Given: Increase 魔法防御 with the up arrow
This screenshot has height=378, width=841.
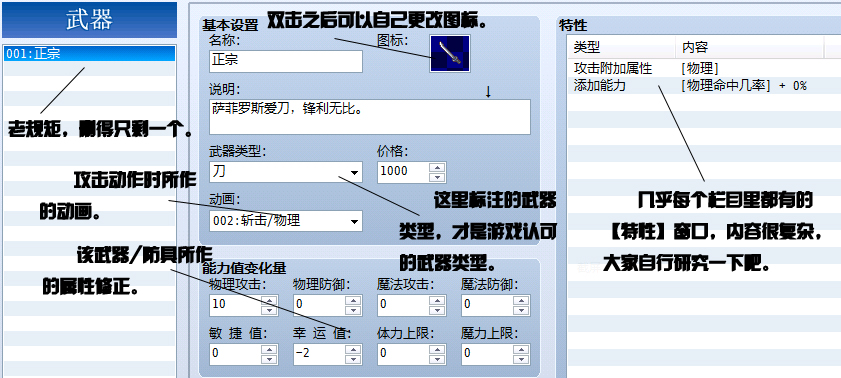Looking at the screenshot, I should (x=521, y=300).
